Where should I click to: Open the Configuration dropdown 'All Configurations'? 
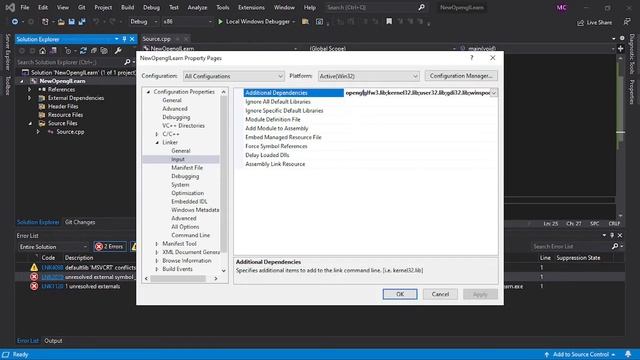[233, 76]
